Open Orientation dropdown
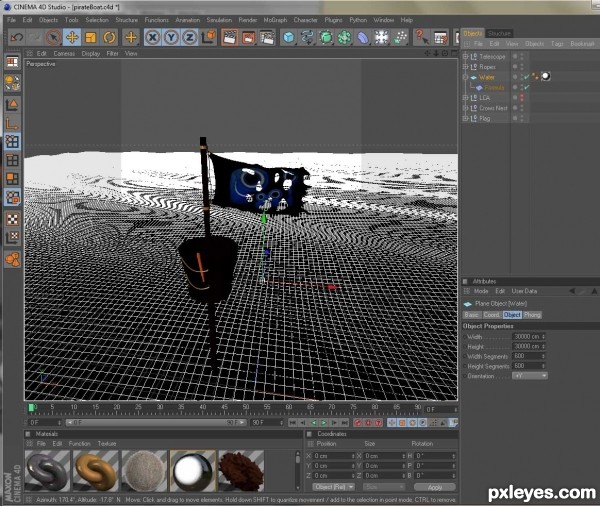This screenshot has width=600, height=506. (x=530, y=376)
